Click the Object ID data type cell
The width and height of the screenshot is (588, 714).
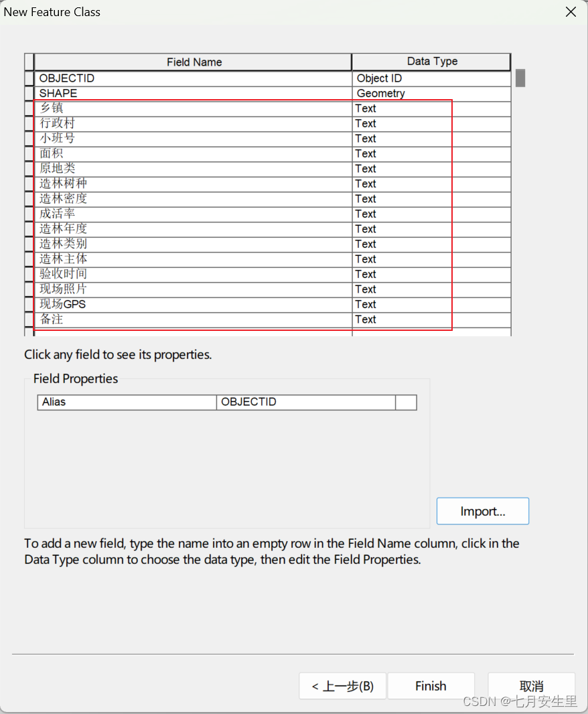click(431, 78)
